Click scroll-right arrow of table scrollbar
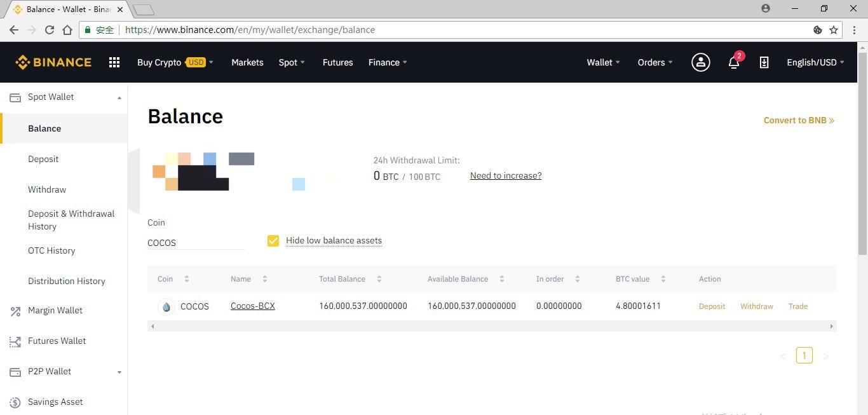Screen dimensions: 868x415 (x=832, y=326)
